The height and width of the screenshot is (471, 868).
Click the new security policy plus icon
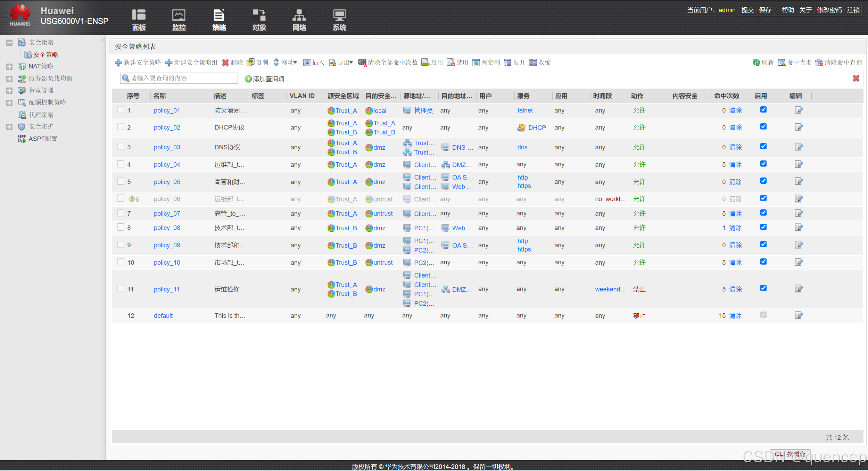click(118, 63)
